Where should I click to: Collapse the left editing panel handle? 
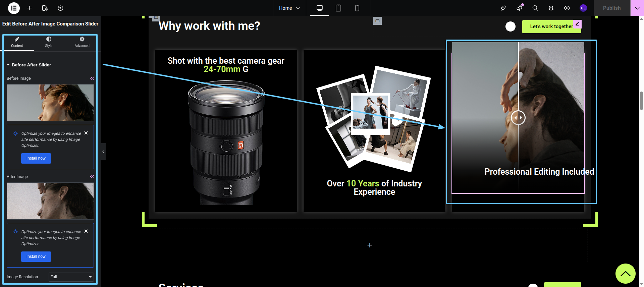point(103,152)
